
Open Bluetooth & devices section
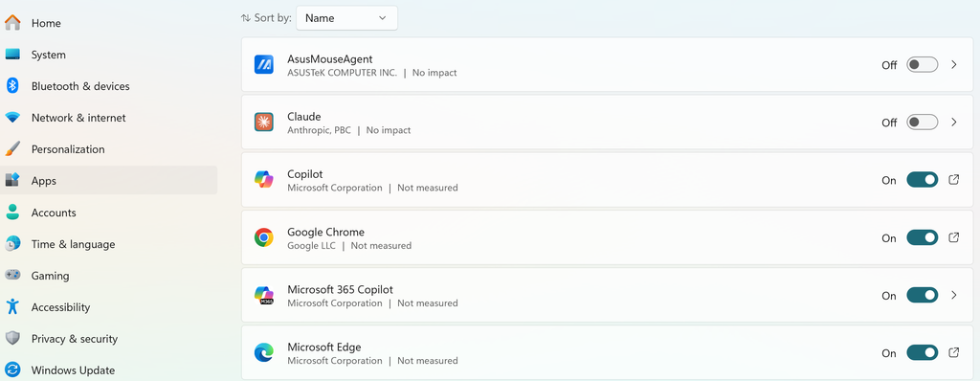[x=109, y=86]
